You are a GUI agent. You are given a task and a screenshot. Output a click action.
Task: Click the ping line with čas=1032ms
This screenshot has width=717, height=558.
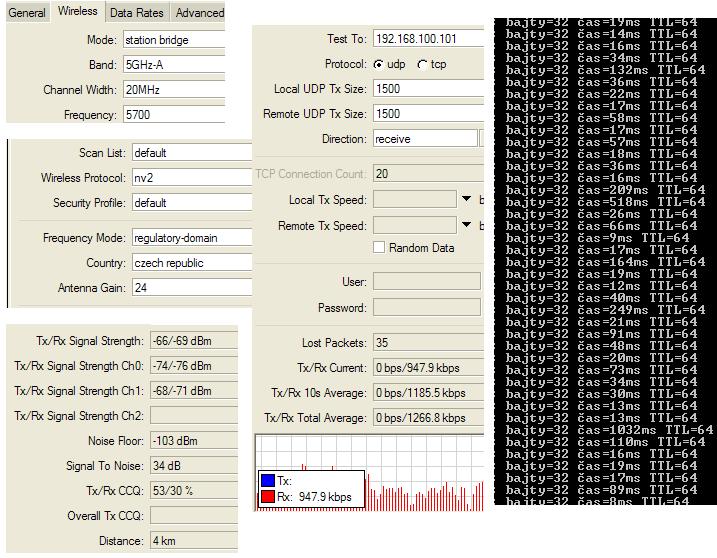pos(609,430)
